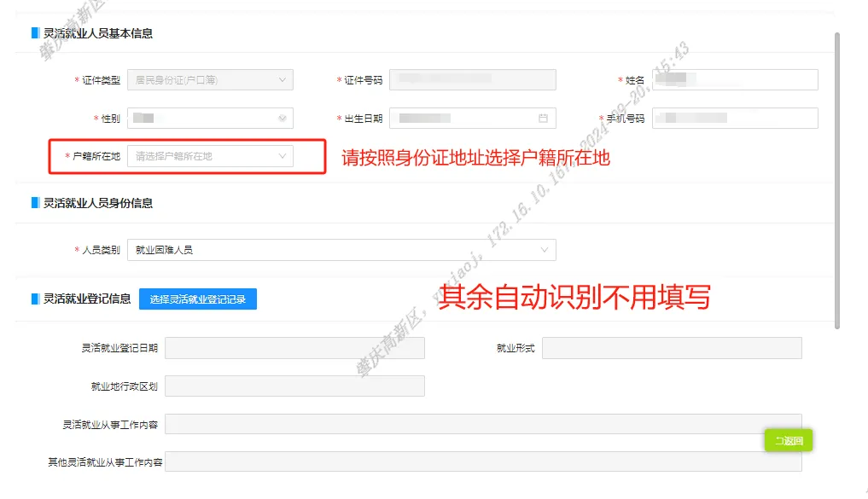Focus the 其他灵活就业从事工作内容 text box

coord(483,461)
